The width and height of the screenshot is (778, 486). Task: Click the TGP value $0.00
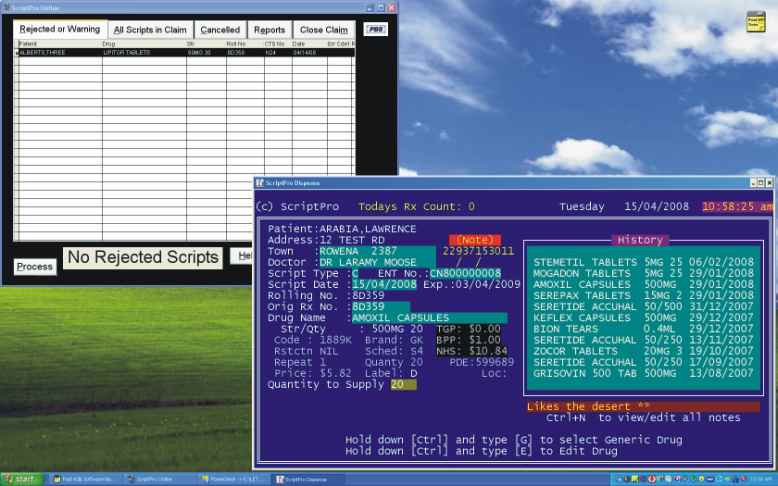tap(485, 329)
